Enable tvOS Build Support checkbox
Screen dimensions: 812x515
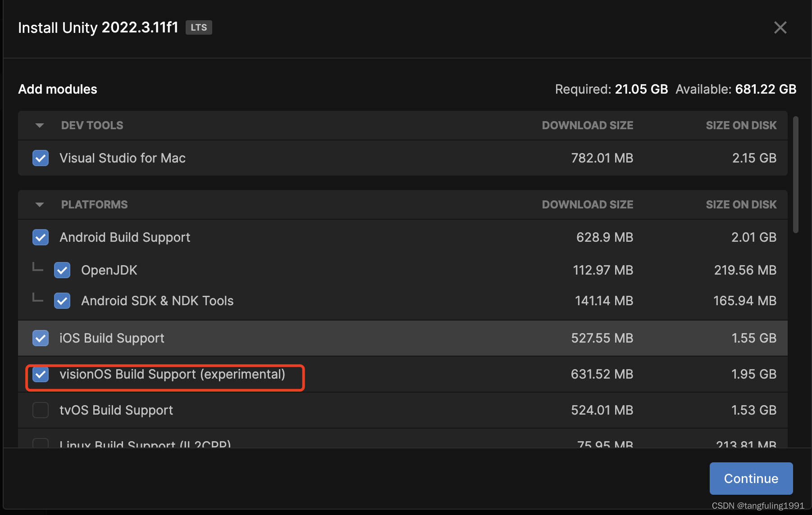coord(41,410)
